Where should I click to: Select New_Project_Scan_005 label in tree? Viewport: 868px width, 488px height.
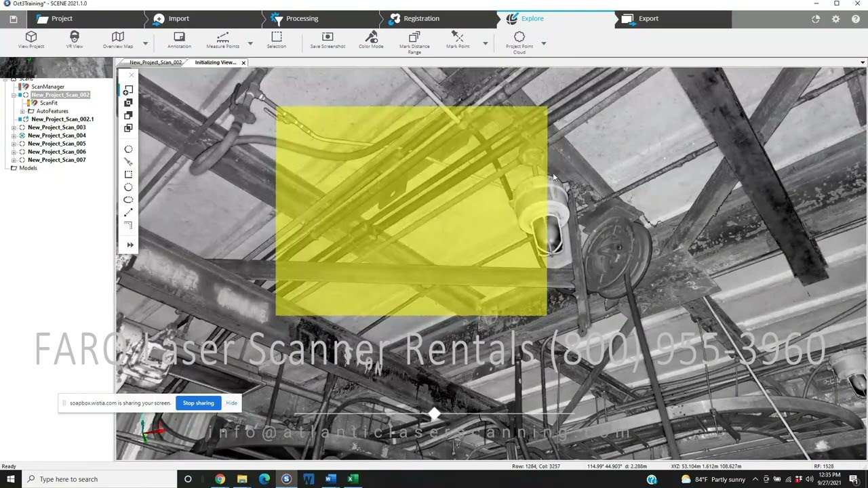point(56,144)
